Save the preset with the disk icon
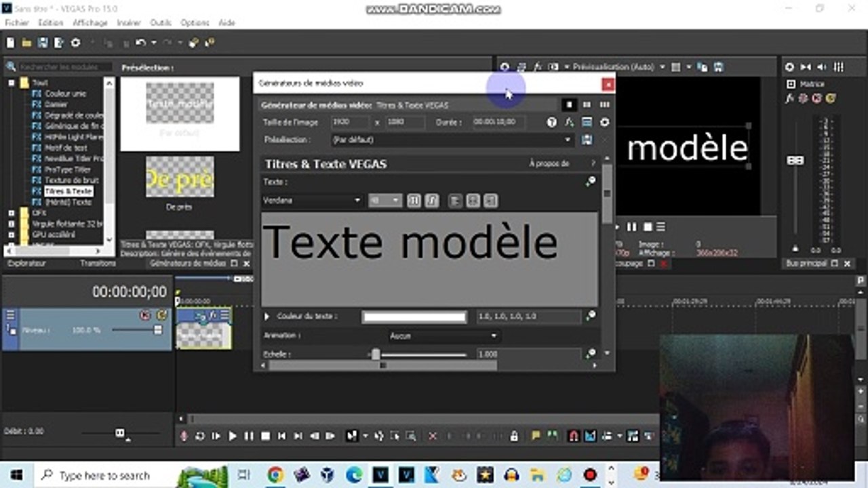Image resolution: width=868 pixels, height=488 pixels. point(587,140)
